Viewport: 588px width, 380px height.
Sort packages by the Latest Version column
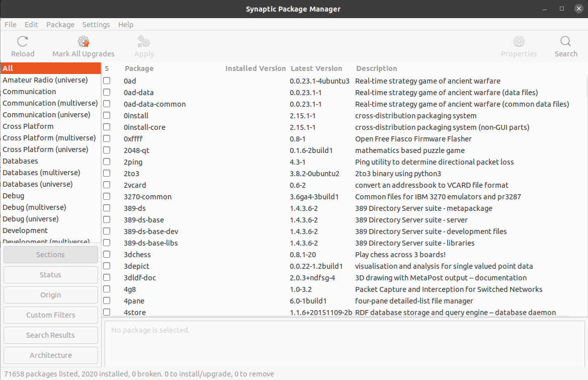point(316,68)
